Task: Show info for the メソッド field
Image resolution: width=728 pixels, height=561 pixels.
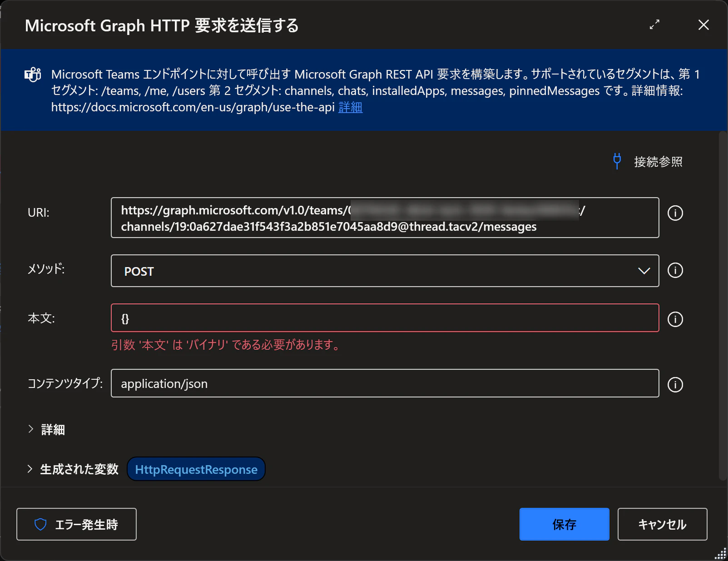Action: 675,270
